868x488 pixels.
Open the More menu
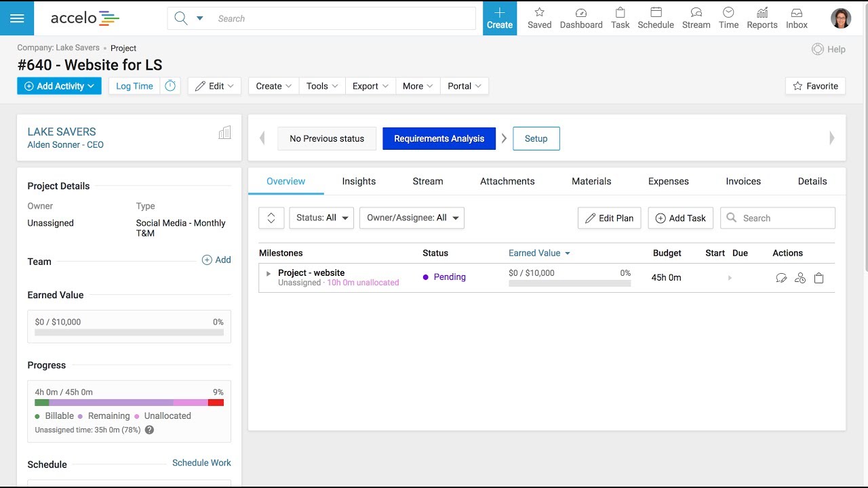point(417,85)
